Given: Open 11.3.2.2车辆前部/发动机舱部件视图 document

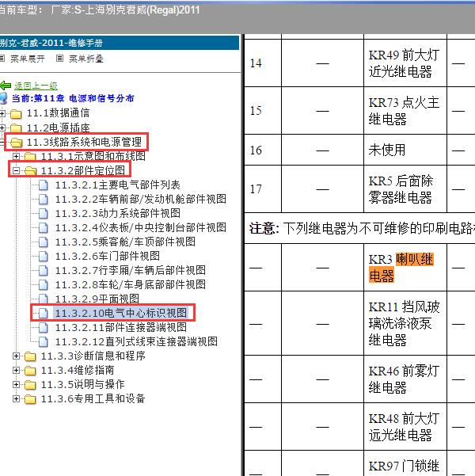Looking at the screenshot, I should pyautogui.click(x=141, y=199).
